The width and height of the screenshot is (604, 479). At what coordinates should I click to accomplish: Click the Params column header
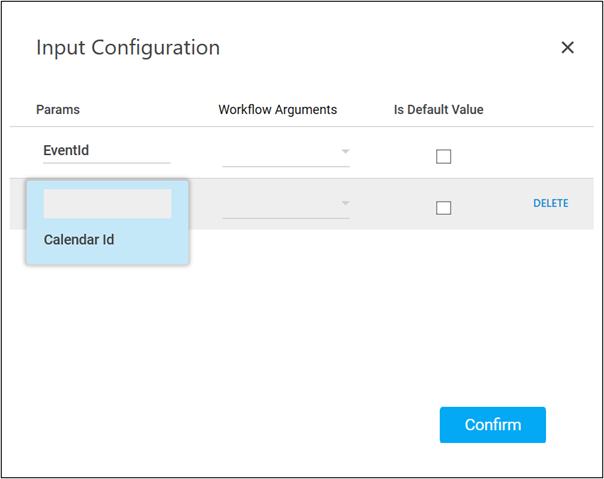click(58, 109)
